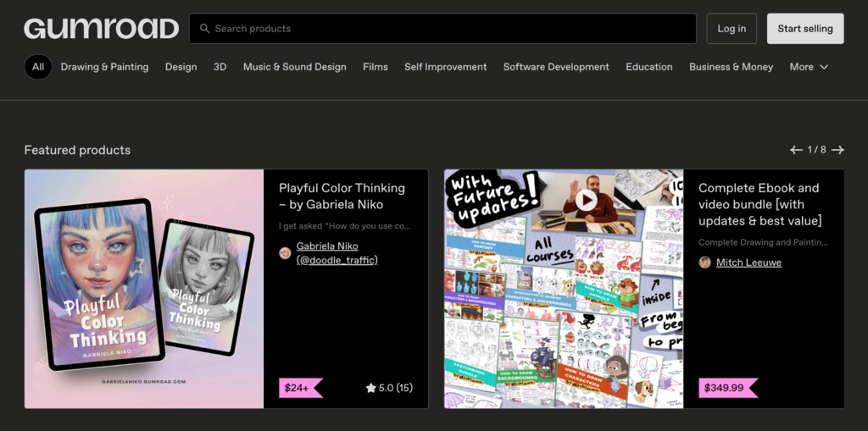
Task: Visit Gabriela Niko (@doodle_traffic) profile link
Action: 337,253
